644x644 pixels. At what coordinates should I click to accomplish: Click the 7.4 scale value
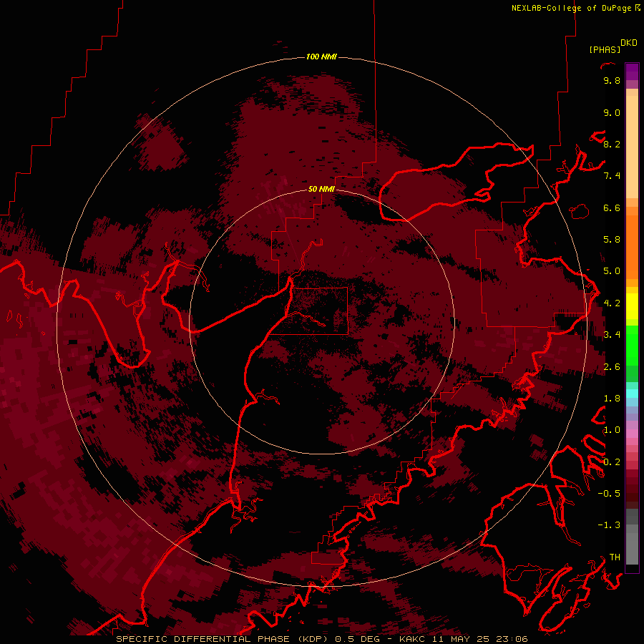pos(612,176)
